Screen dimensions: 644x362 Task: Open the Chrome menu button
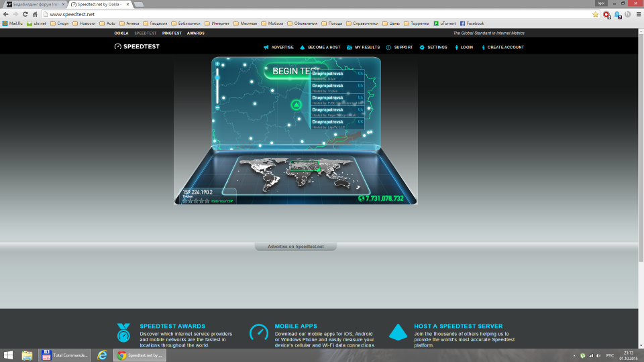pyautogui.click(x=637, y=14)
